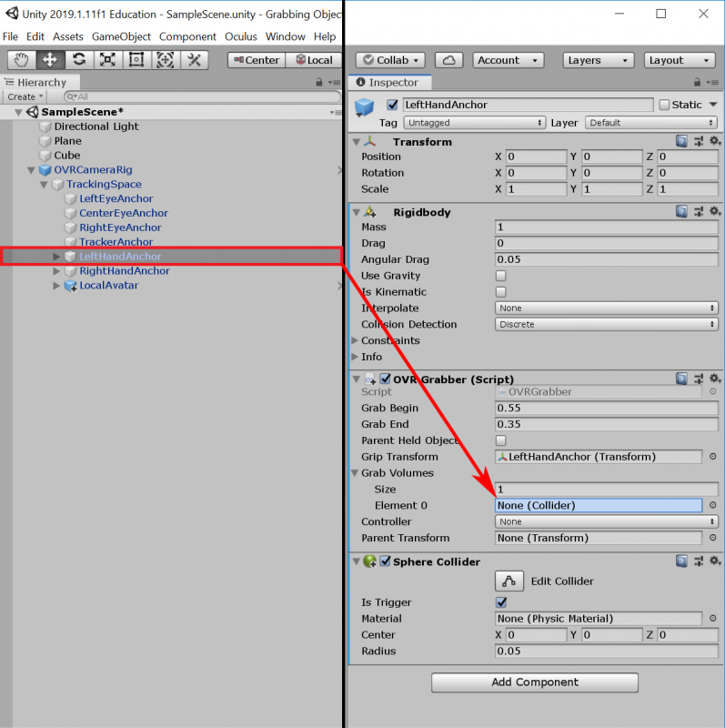Uncheck Is Trigger checkbox

[501, 602]
